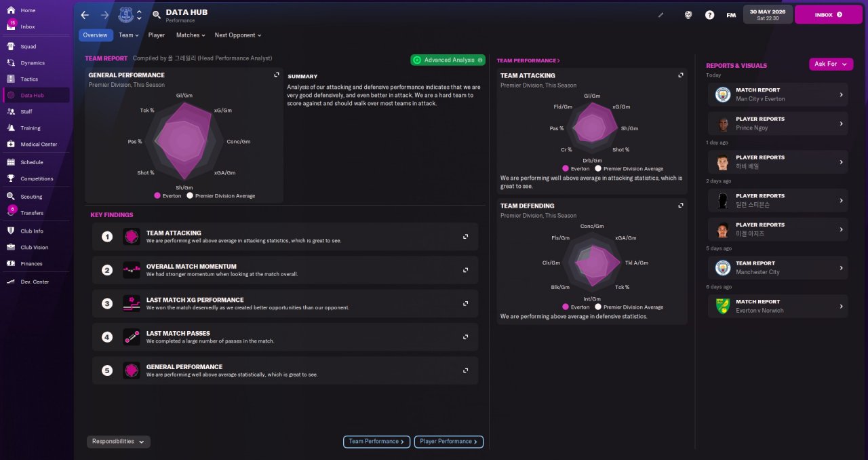
Task: Open club switcher arrows beside badge
Action: coord(139,14)
